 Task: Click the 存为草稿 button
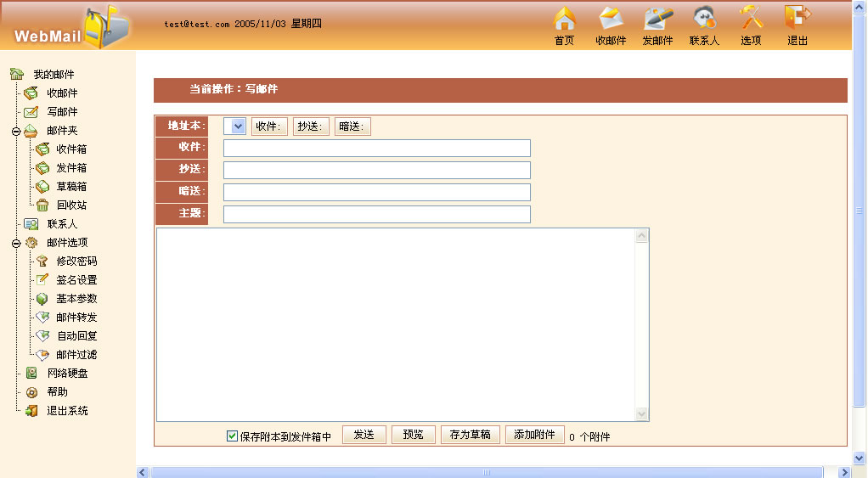coord(470,435)
